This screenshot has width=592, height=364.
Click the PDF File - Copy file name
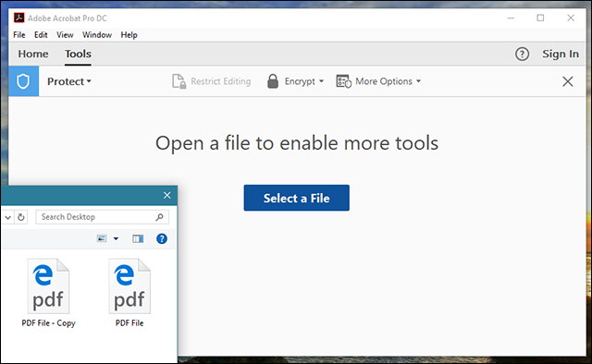(49, 323)
